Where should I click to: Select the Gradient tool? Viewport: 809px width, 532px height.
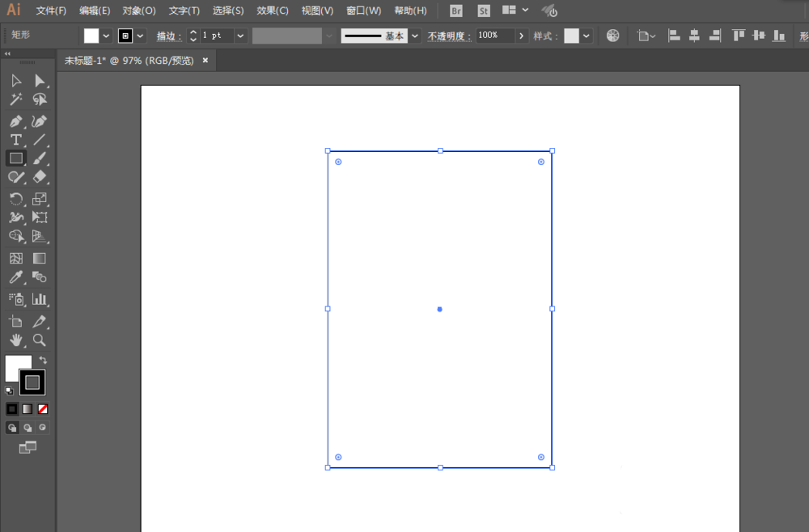click(39, 258)
